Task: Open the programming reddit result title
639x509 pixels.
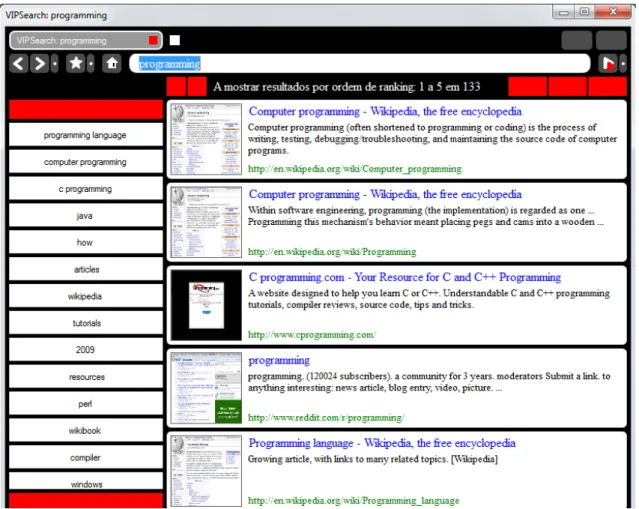Action: [279, 361]
